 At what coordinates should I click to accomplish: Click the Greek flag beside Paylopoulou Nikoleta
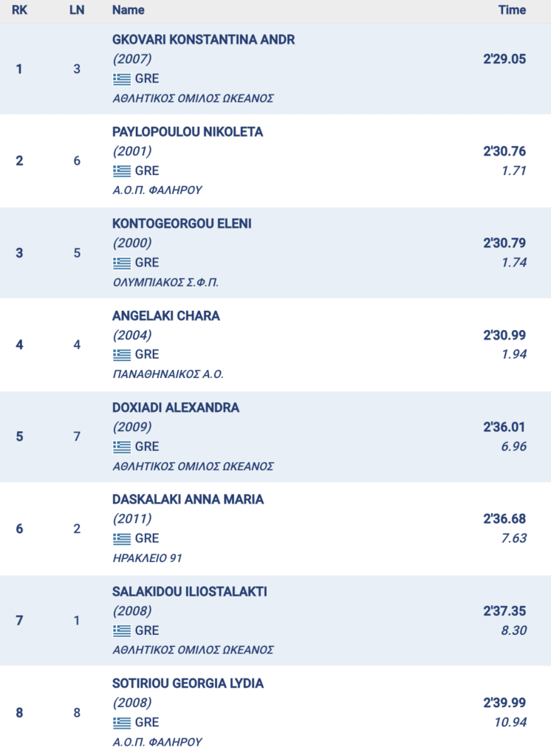click(122, 171)
